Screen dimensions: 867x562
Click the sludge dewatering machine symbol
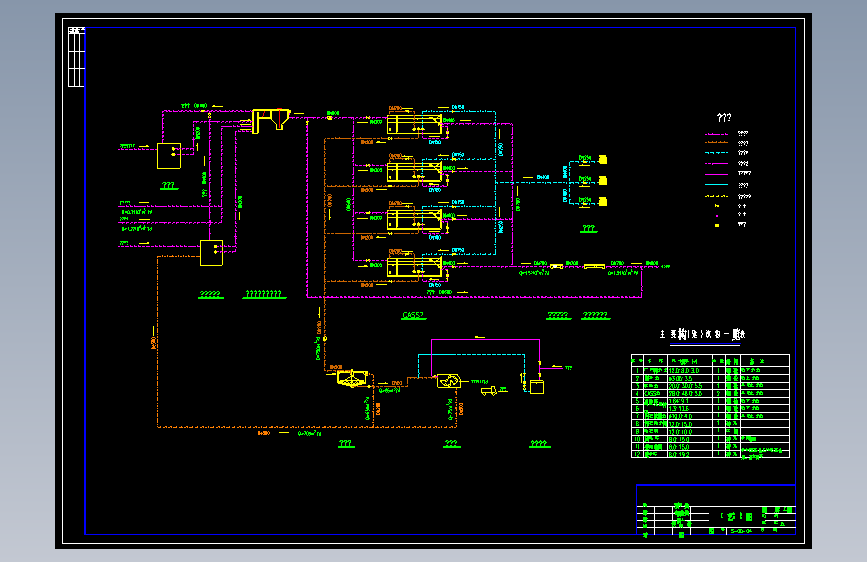(448, 381)
